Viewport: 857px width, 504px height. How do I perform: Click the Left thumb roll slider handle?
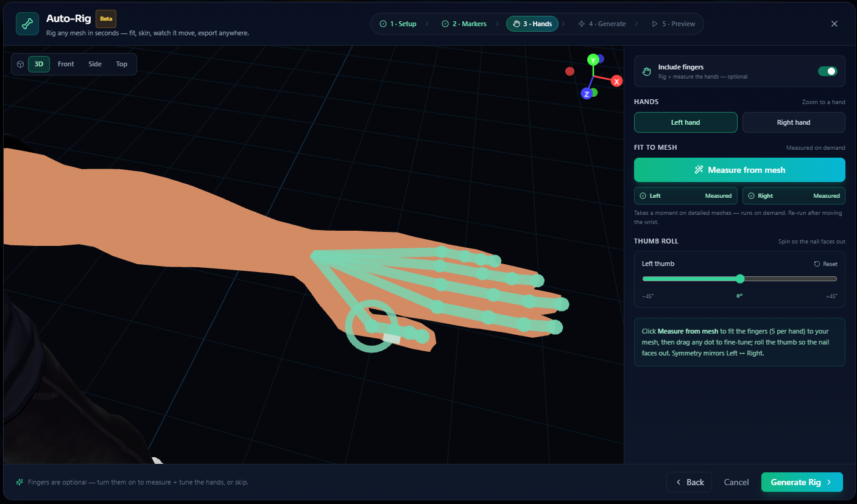coord(740,279)
